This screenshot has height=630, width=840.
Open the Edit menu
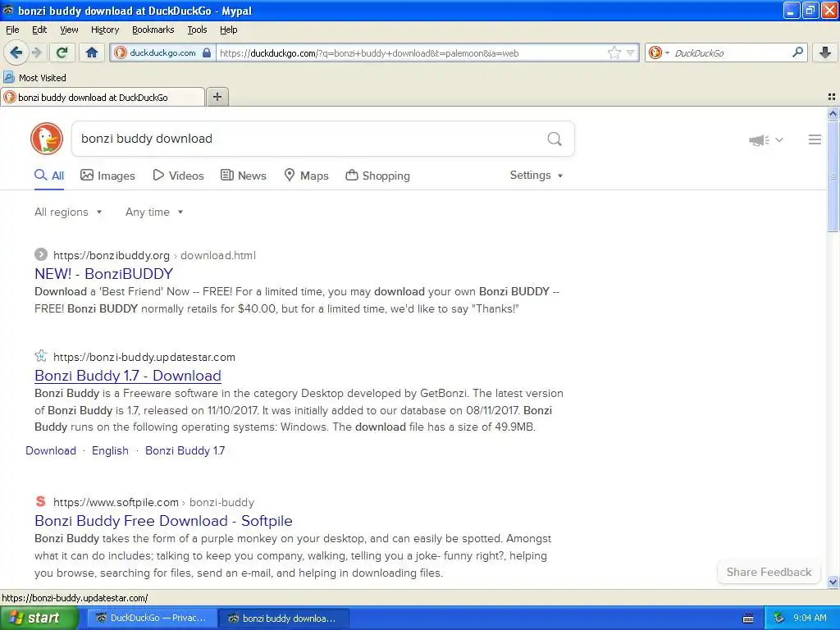39,30
